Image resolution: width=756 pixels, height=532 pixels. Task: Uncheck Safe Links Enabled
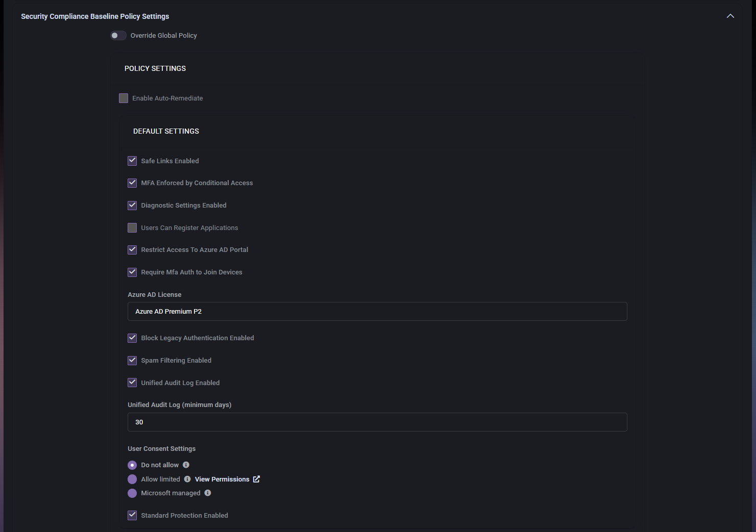[x=132, y=161]
